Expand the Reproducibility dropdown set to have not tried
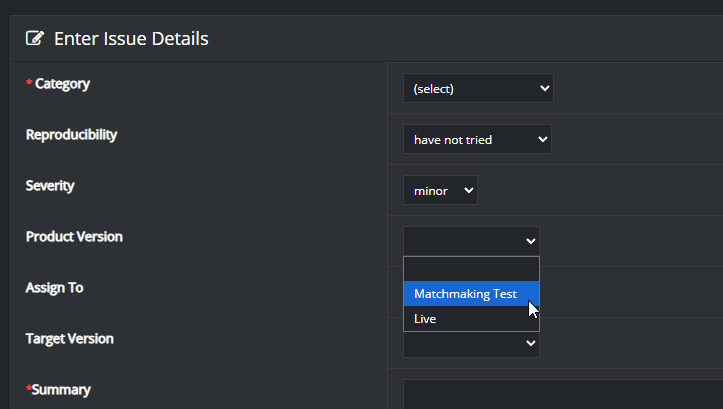The image size is (723, 409). pyautogui.click(x=477, y=140)
